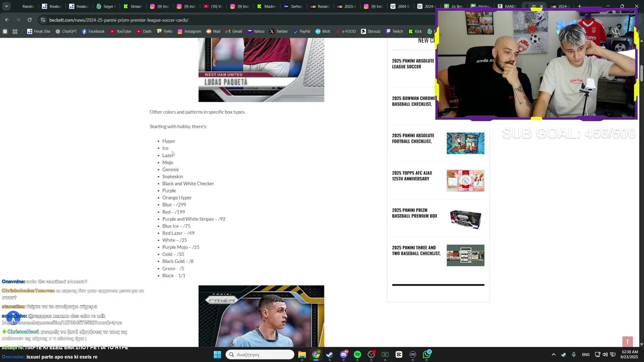This screenshot has width=644, height=362.
Task: Click the Lucas Paqueta card image
Action: tap(261, 70)
